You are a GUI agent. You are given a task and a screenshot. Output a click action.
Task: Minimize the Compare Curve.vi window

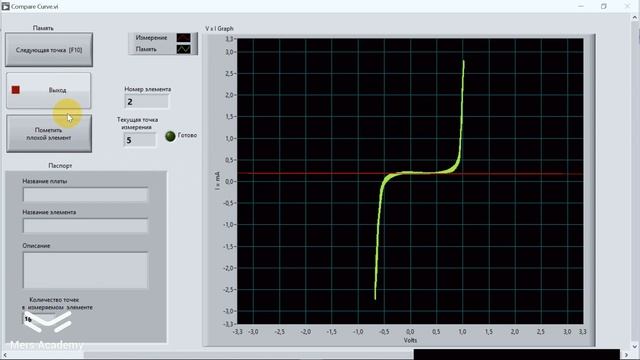pyautogui.click(x=581, y=6)
